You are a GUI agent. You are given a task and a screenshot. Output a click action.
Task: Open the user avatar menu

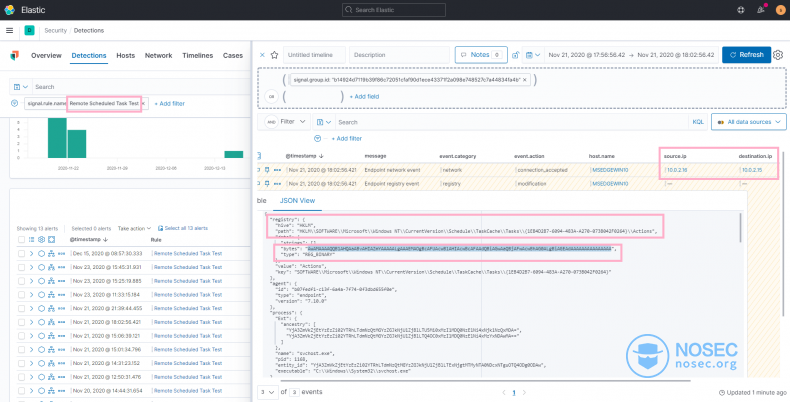[780, 10]
